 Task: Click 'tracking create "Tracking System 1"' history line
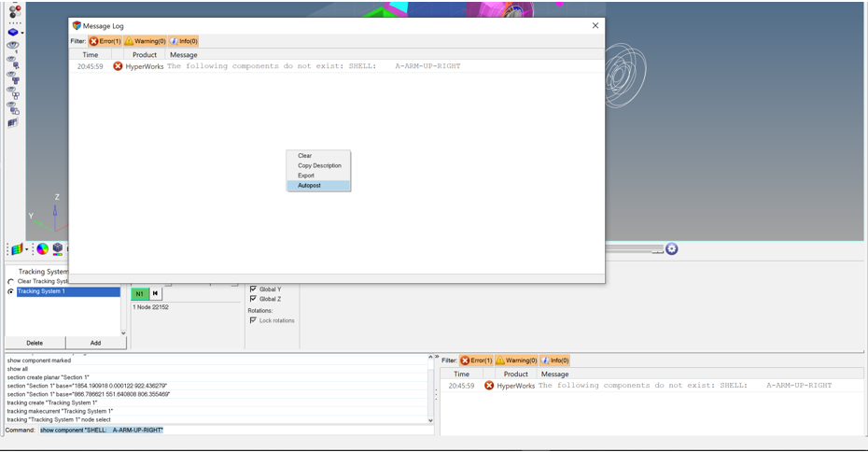coord(52,403)
